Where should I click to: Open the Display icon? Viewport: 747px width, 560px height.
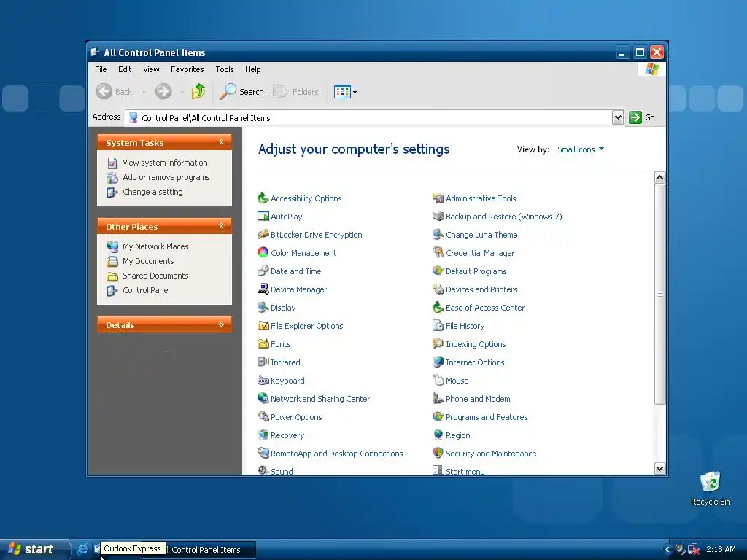click(x=263, y=307)
